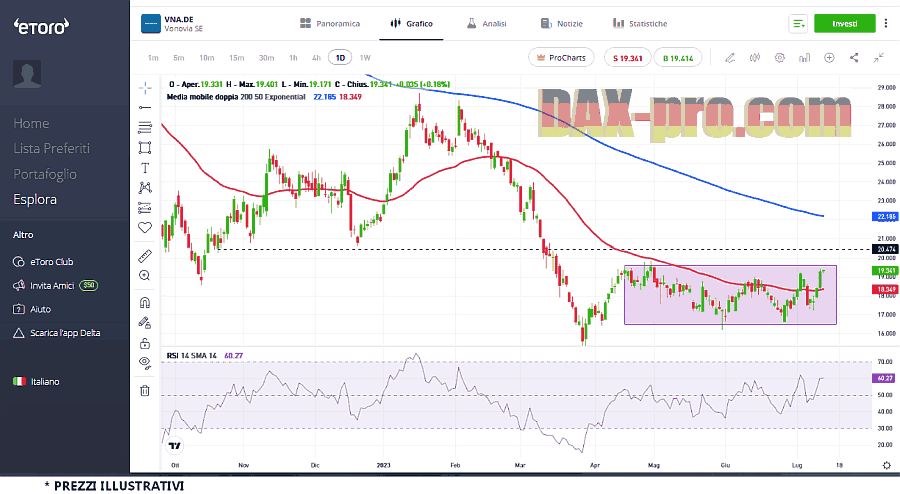Click the eToro logo
The image size is (900, 494).
pos(41,26)
